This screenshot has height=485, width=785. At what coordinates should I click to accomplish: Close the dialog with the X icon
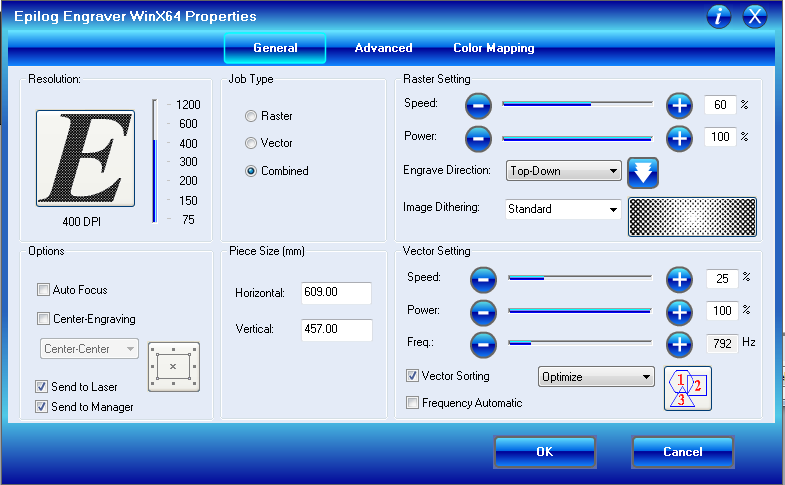[x=755, y=17]
